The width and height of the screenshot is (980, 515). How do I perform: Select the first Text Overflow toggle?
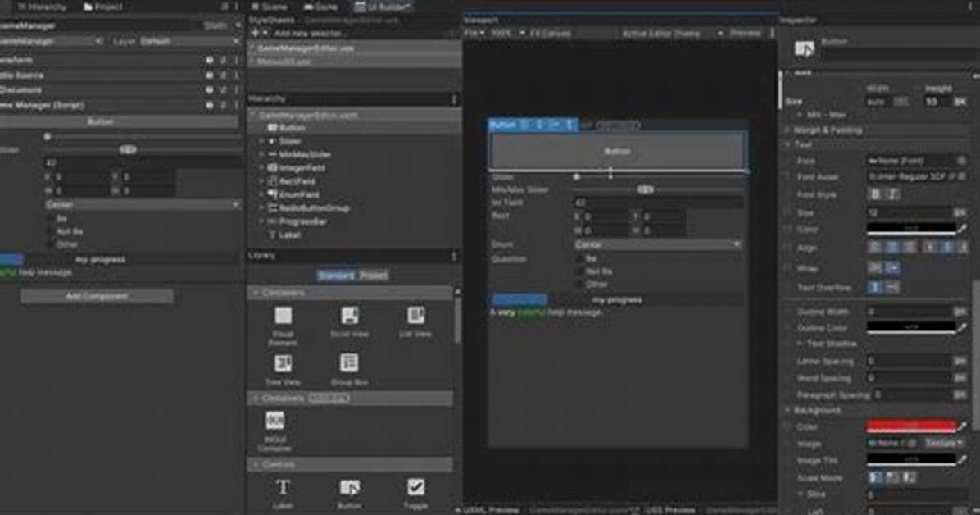875,287
